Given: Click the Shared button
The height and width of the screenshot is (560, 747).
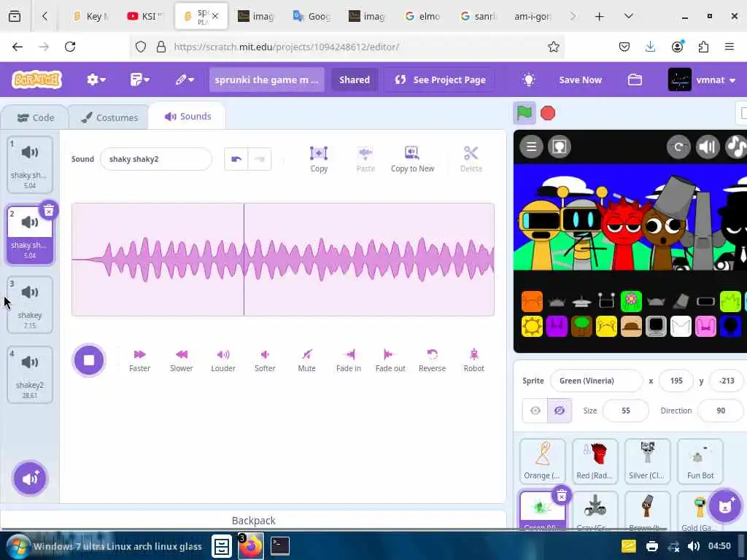Looking at the screenshot, I should pyautogui.click(x=355, y=79).
